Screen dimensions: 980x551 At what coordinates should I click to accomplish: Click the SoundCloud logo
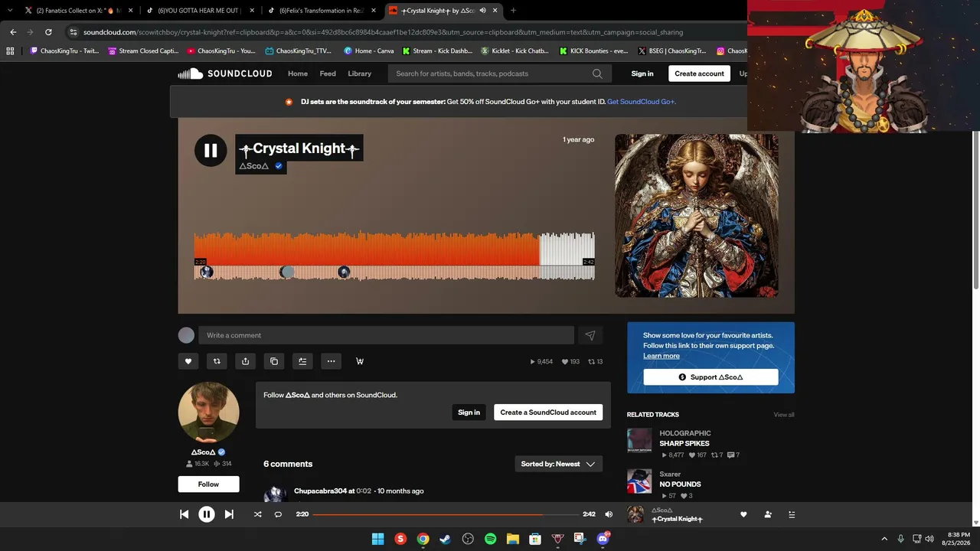[x=225, y=73]
